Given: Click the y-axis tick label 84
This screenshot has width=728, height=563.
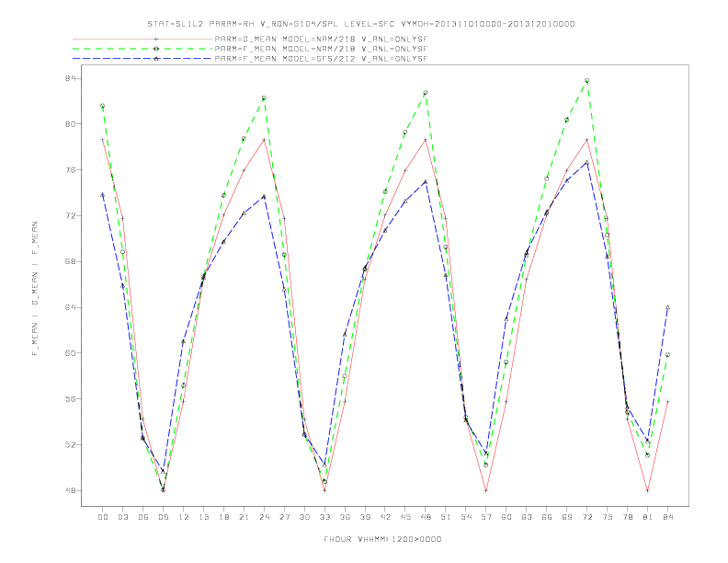Looking at the screenshot, I should pos(70,78).
